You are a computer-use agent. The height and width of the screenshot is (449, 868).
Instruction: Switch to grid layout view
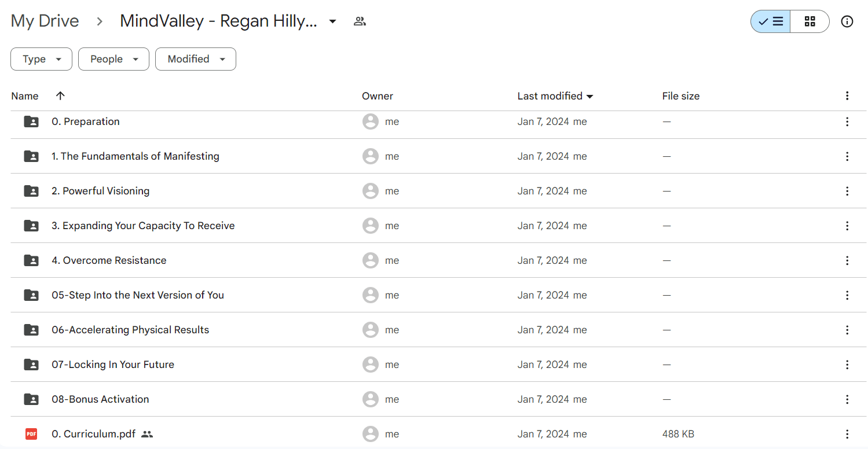pos(810,21)
